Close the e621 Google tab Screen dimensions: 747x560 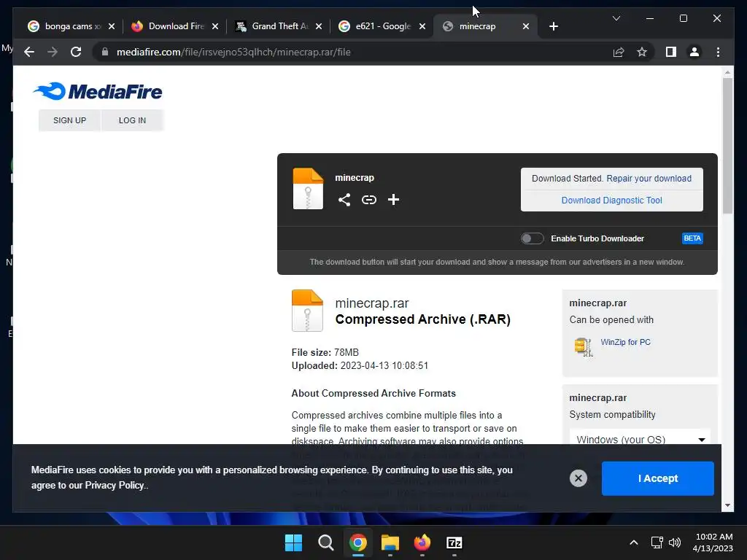click(422, 26)
